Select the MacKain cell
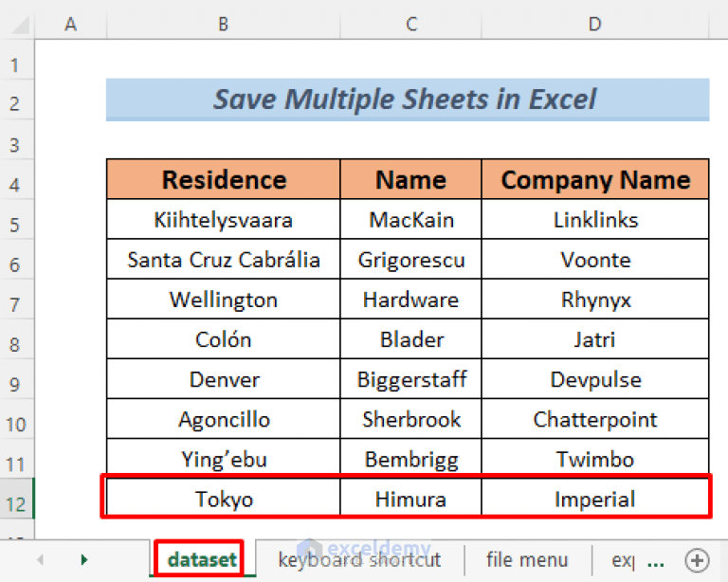Viewport: 728px width, 582px height. 410,220
